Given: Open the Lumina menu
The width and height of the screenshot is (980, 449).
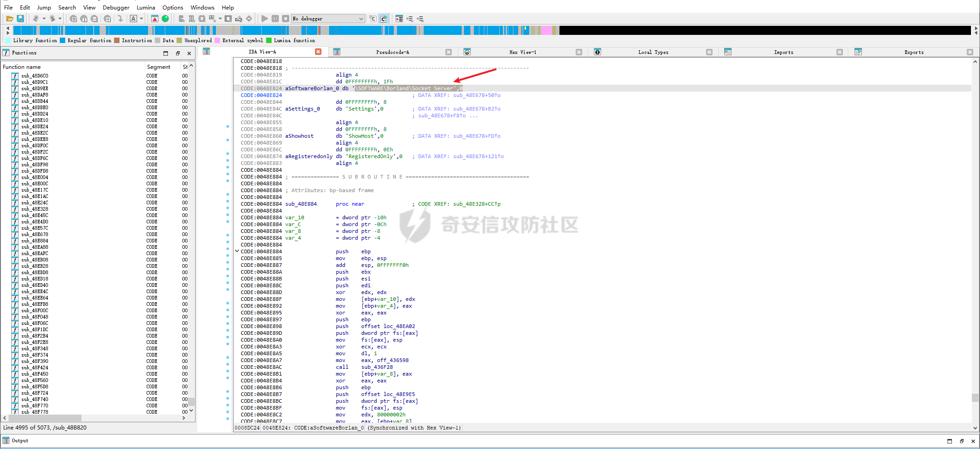Looking at the screenshot, I should tap(146, 7).
